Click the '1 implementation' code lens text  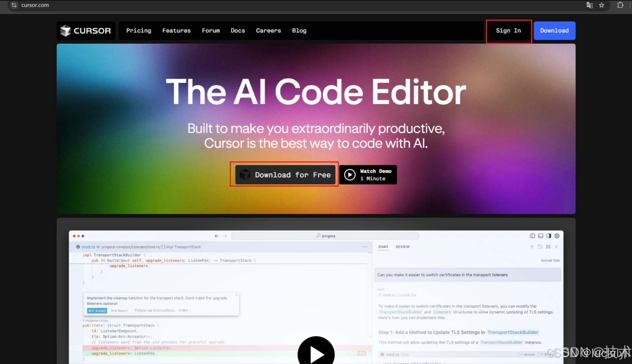(95, 321)
